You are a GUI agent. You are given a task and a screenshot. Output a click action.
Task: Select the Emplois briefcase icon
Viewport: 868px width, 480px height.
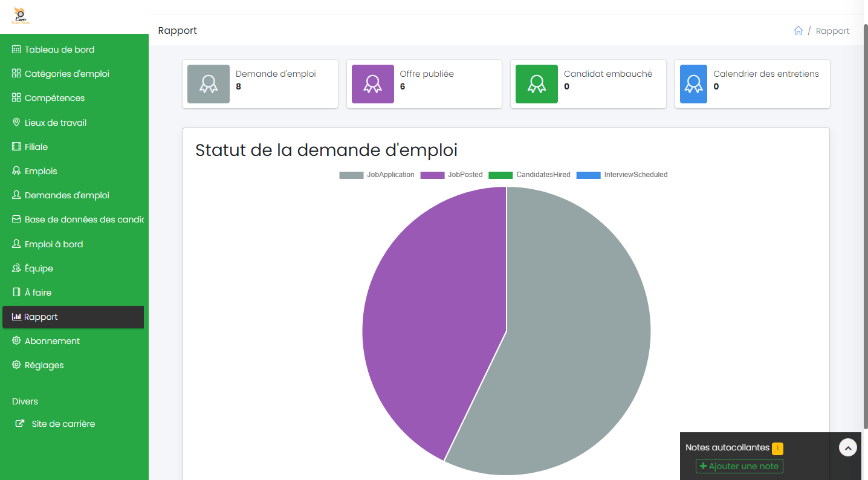[x=16, y=170]
